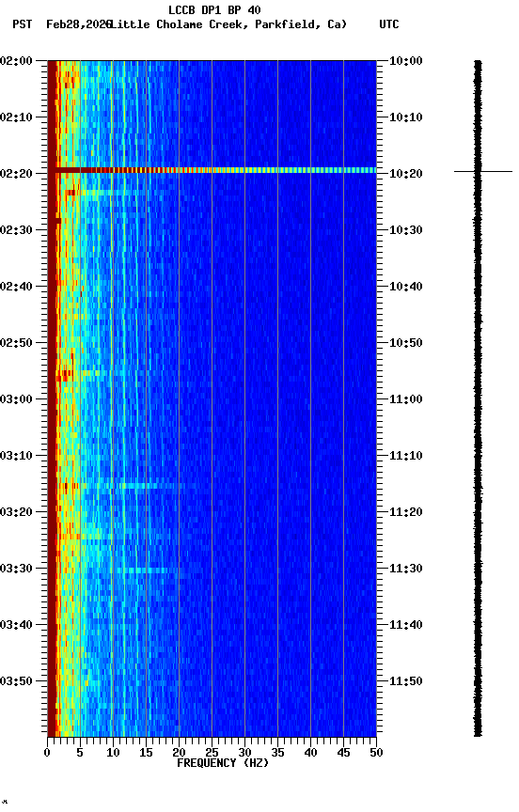Click the frequency axis label 50

[377, 753]
